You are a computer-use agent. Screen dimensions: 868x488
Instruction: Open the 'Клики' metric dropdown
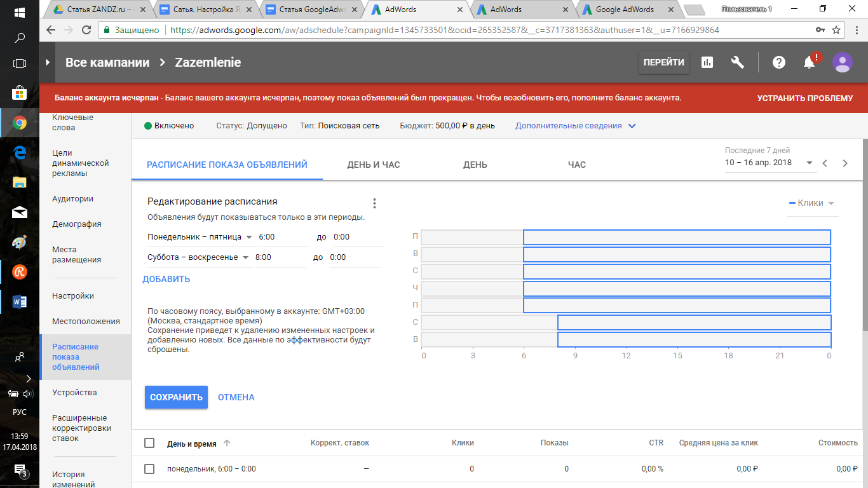(x=812, y=203)
